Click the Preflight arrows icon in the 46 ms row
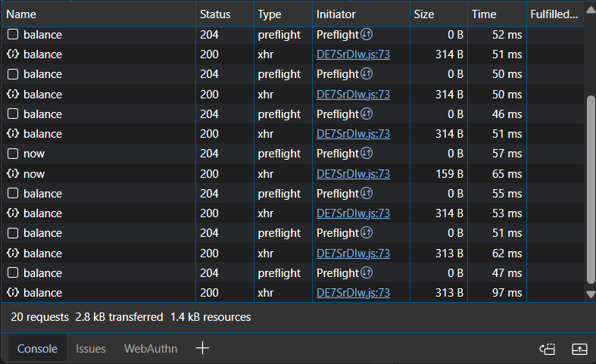This screenshot has height=364, width=596. pos(367,114)
